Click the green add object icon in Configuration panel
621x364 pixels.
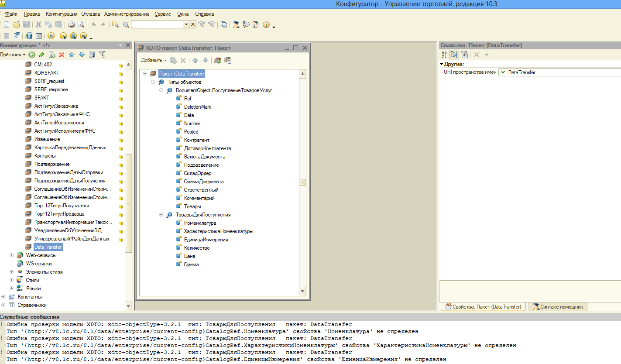point(31,55)
